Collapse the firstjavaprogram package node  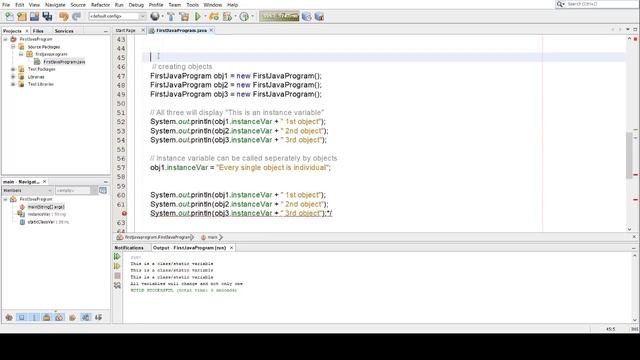pyautogui.click(x=21, y=54)
